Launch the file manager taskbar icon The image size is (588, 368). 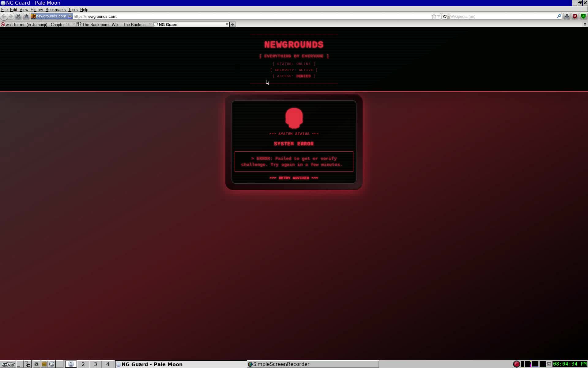(44, 364)
